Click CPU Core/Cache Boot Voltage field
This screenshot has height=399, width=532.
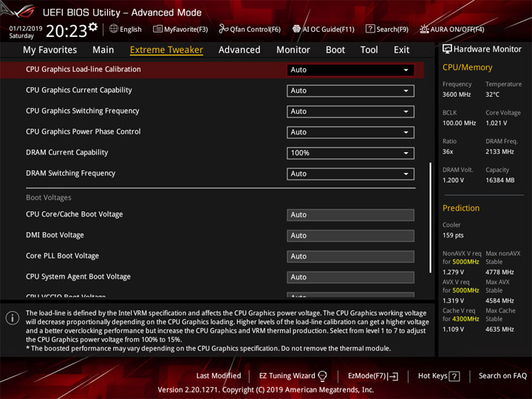[x=350, y=215]
